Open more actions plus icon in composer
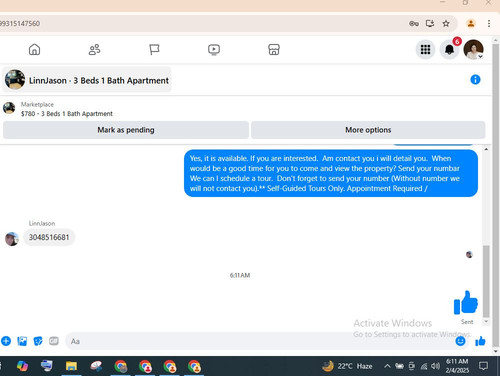 [x=6, y=341]
